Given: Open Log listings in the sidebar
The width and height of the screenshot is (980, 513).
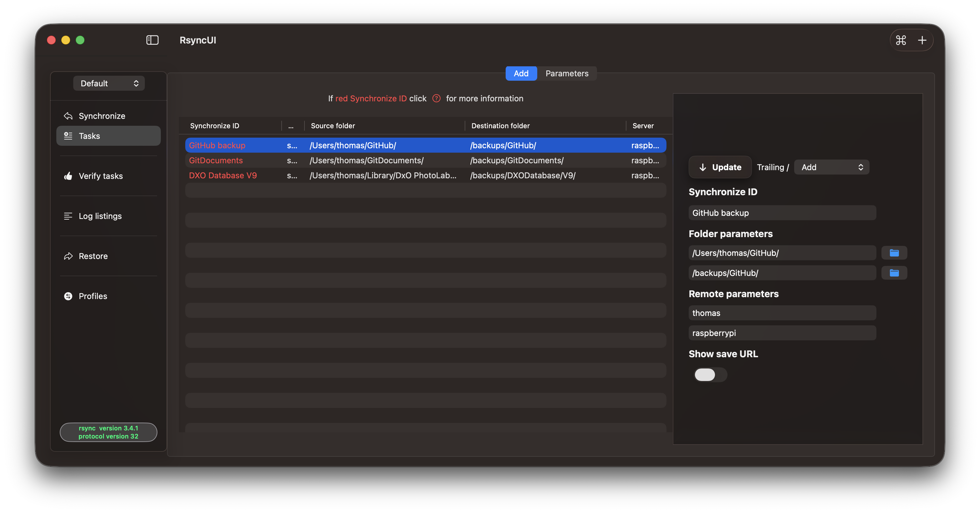Looking at the screenshot, I should point(100,216).
